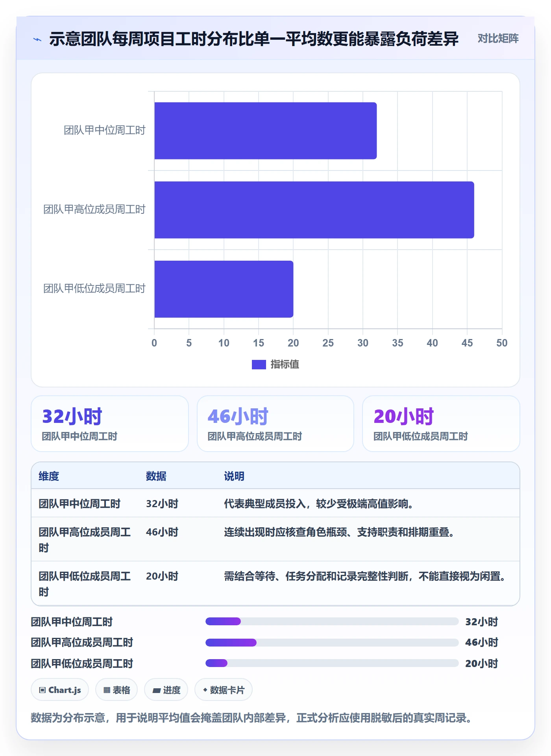Screen dimensions: 551x756
Task: Click the 20小时 cell in the table
Action: pyautogui.click(x=162, y=576)
